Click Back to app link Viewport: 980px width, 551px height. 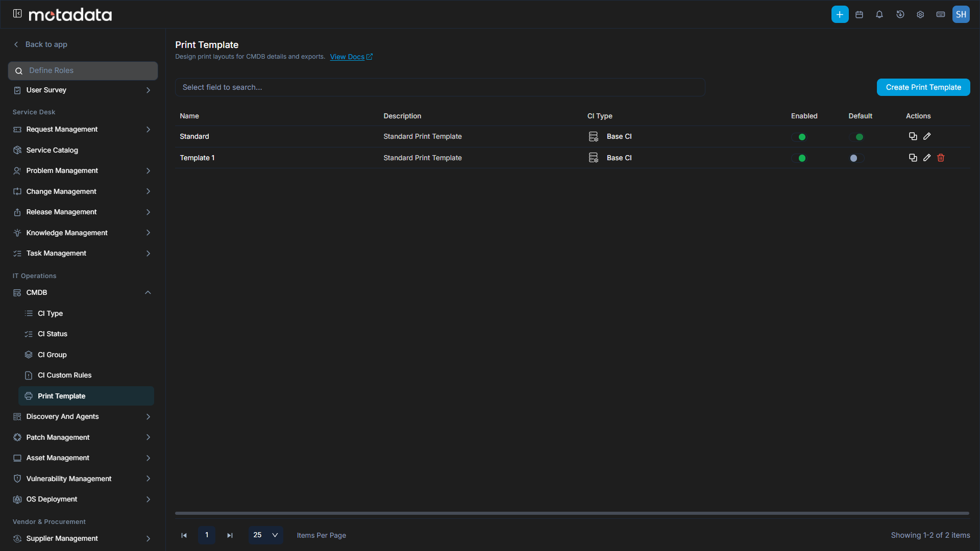[40, 44]
